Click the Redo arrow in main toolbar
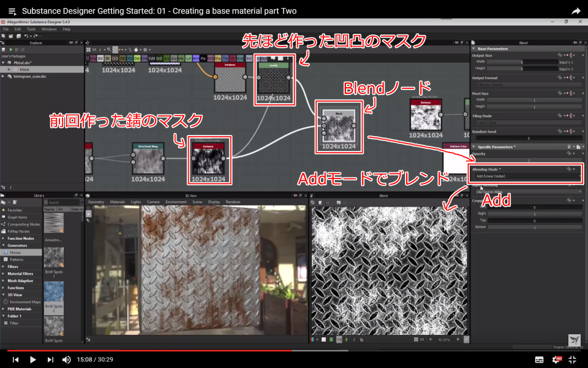Screen dimensions: 588x368 [x=36, y=36]
